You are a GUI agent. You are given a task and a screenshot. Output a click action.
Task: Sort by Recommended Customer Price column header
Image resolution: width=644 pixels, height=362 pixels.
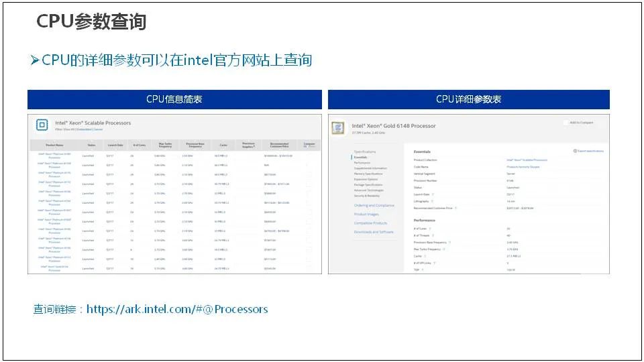[x=279, y=145]
